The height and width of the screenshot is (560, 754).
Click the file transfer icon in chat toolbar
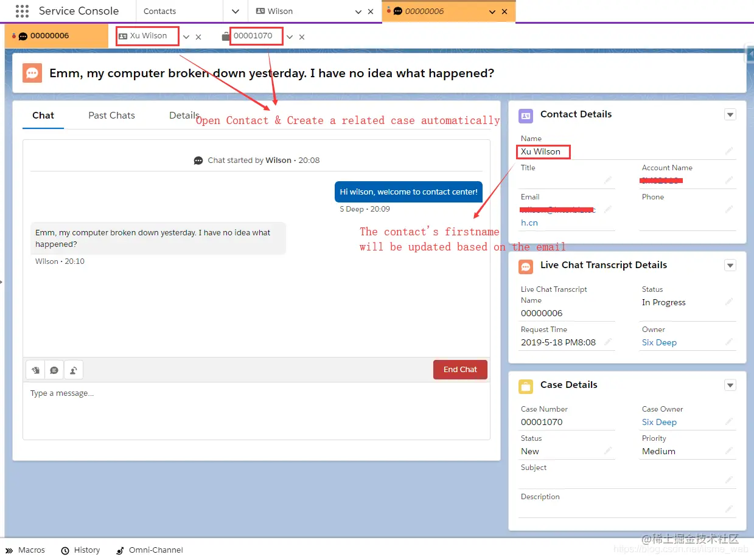tap(35, 370)
